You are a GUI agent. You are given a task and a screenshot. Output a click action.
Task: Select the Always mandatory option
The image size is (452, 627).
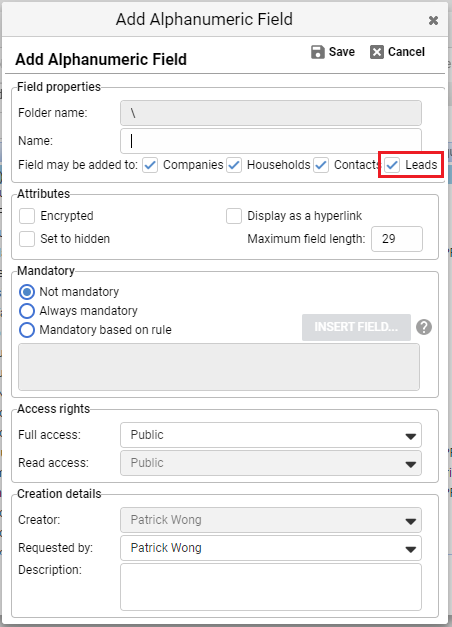[x=27, y=311]
